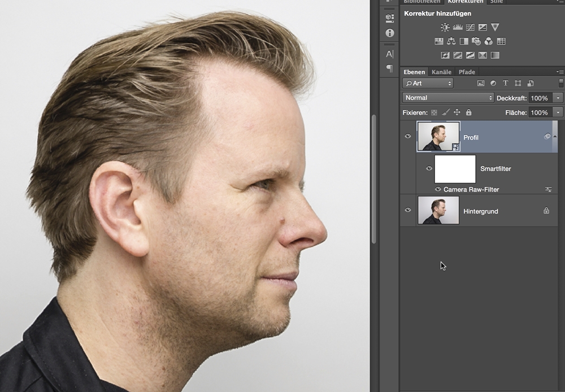Add an Exposure adjustment layer
This screenshot has width=565, height=392.
click(483, 27)
